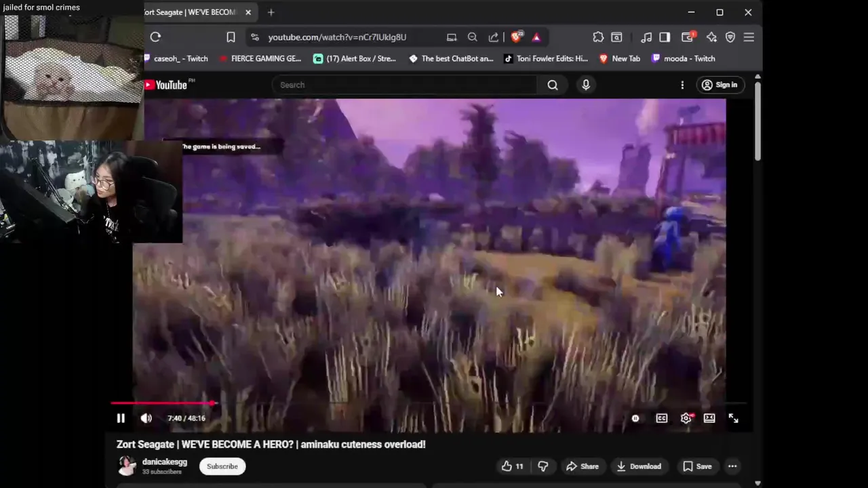
Task: Pause the video with the player button
Action: coord(121,418)
